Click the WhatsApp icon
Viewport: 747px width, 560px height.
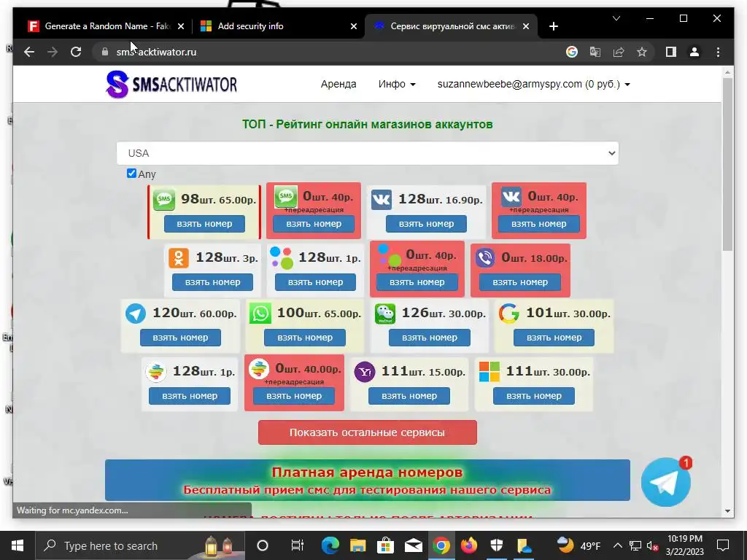pyautogui.click(x=260, y=314)
